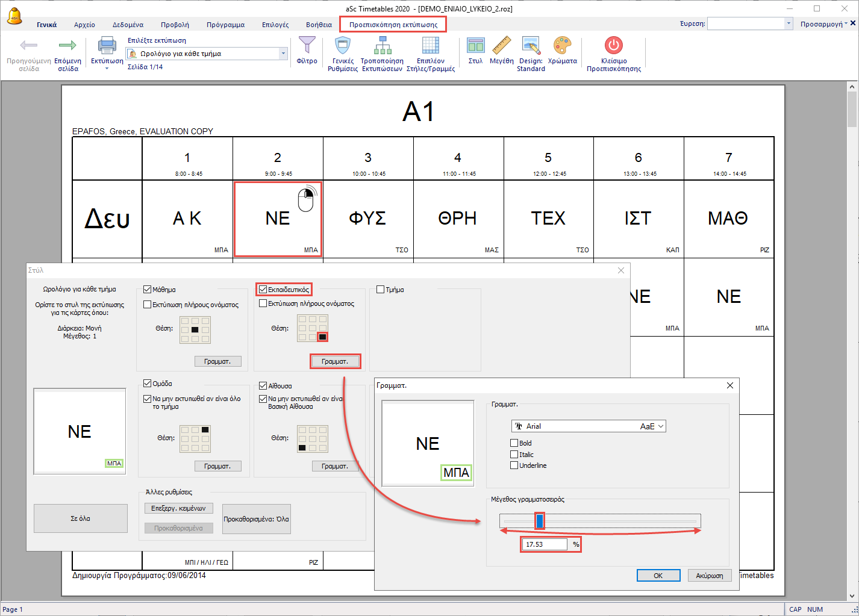Click the font size percentage input field
The width and height of the screenshot is (859, 616).
(545, 544)
